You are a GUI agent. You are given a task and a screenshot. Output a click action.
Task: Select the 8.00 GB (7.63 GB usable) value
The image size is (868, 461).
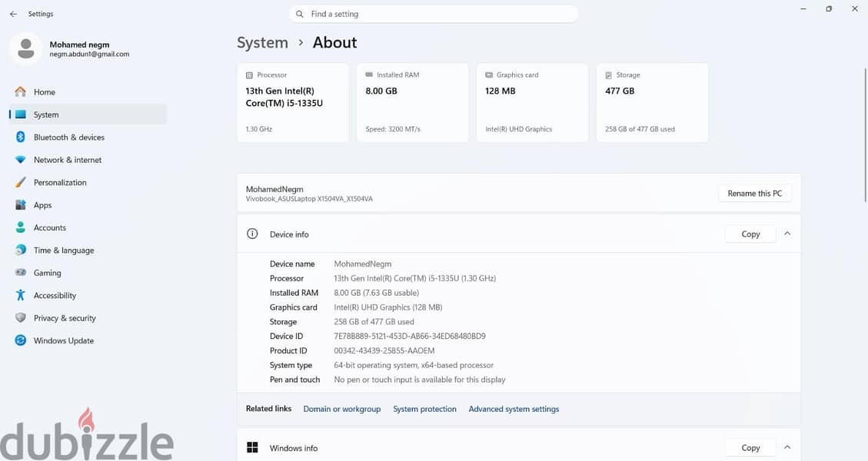pos(377,293)
